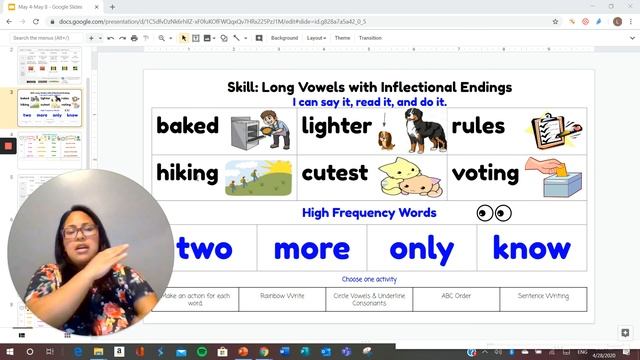Viewport: 640px width, 360px height.
Task: Open Google Chrome from the taskbar
Action: pos(264,351)
